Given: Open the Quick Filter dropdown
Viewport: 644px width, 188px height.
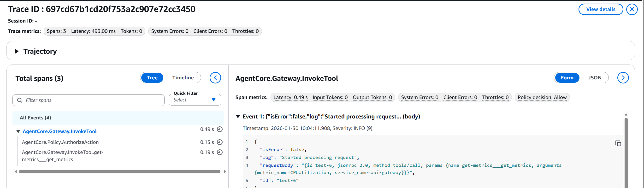Looking at the screenshot, I should tap(195, 100).
